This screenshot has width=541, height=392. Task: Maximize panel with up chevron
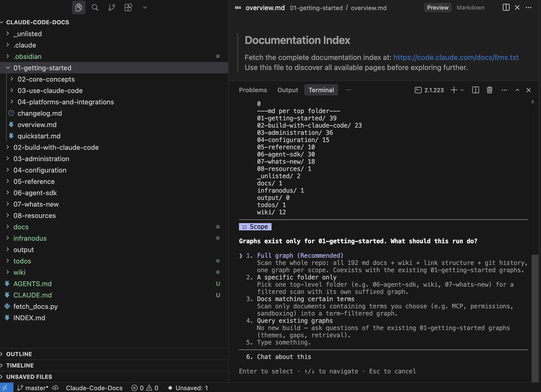[517, 90]
